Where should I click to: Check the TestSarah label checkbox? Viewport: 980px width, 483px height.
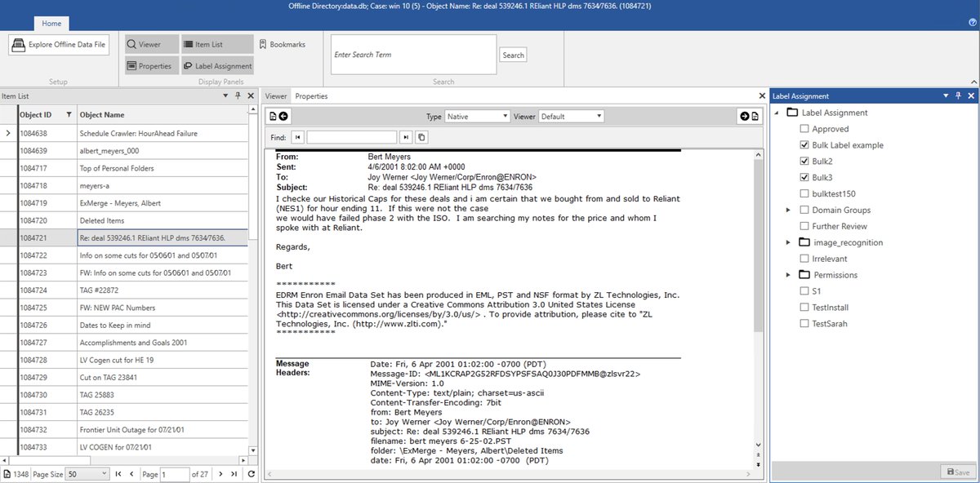tap(804, 323)
